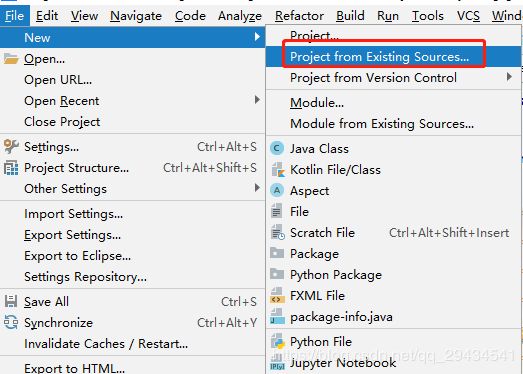This screenshot has width=523, height=374.
Task: Click the FXML File icon
Action: 277,296
